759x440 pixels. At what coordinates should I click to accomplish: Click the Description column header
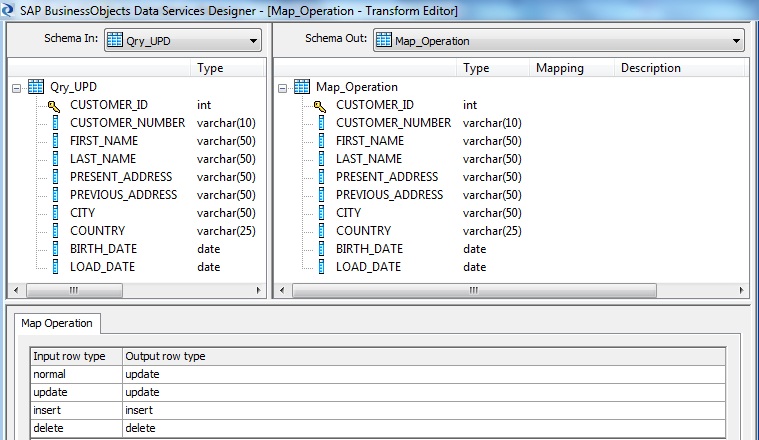(x=679, y=68)
